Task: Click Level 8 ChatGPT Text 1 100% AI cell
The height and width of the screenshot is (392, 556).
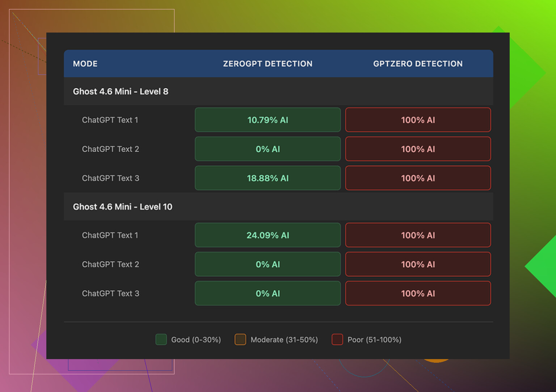Action: pyautogui.click(x=418, y=120)
